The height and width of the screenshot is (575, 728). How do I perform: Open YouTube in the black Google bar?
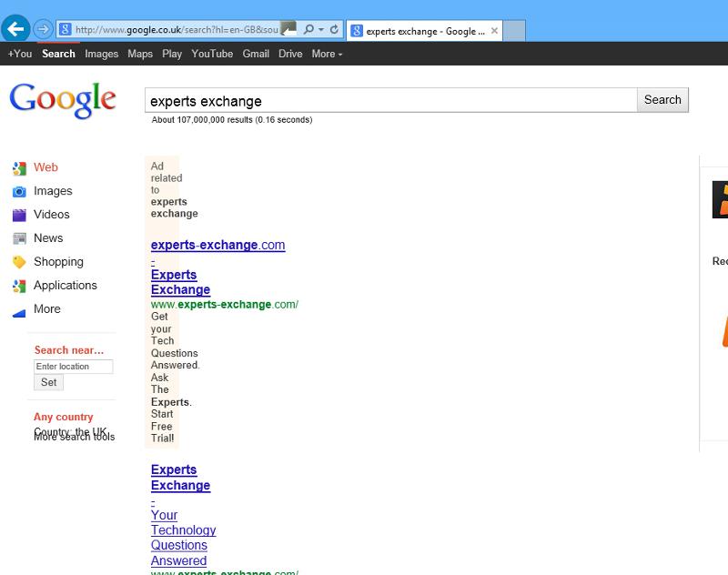point(212,54)
